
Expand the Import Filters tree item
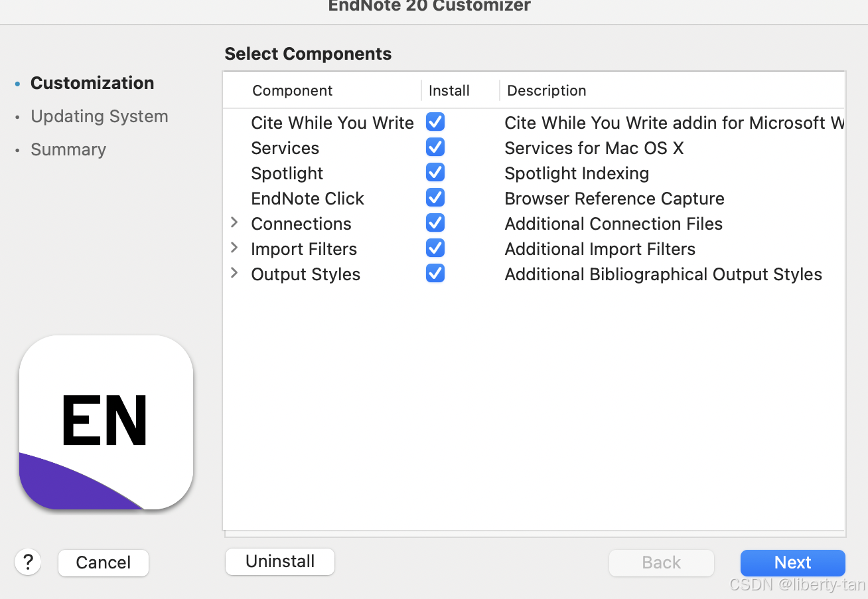[x=234, y=248]
